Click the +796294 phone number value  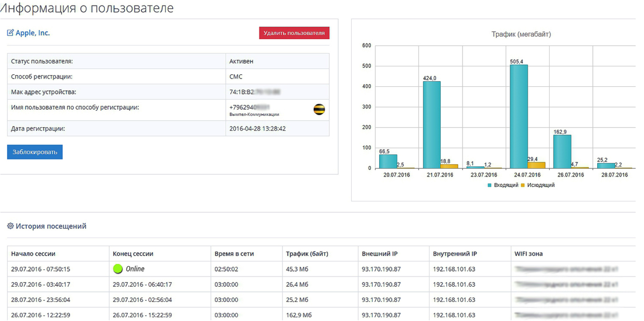coord(249,107)
